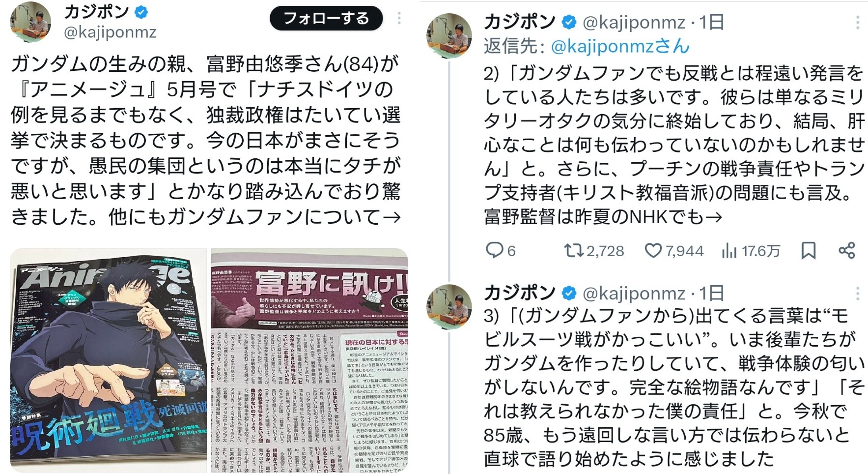This screenshot has width=868, height=474.
Task: Click the verified badge on the third tweet
Action: tap(569, 294)
